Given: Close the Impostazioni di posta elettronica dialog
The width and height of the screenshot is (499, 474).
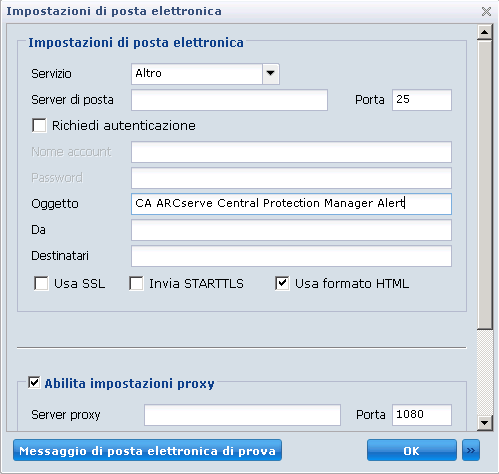Looking at the screenshot, I should [x=486, y=11].
